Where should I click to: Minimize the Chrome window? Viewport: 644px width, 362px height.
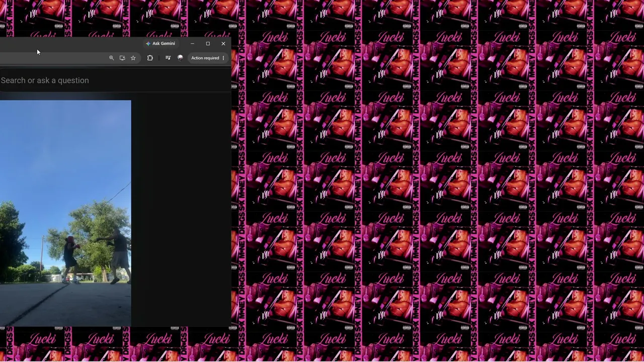pos(192,44)
